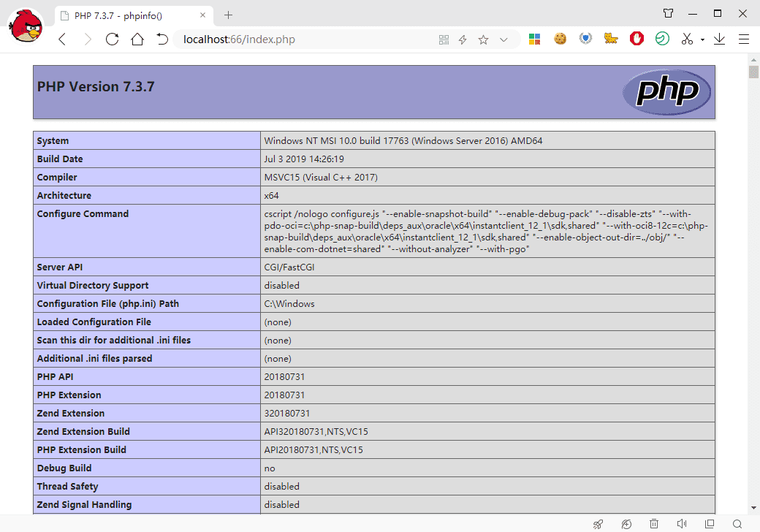
Task: Mute page sound with speaker icon
Action: pos(682,523)
